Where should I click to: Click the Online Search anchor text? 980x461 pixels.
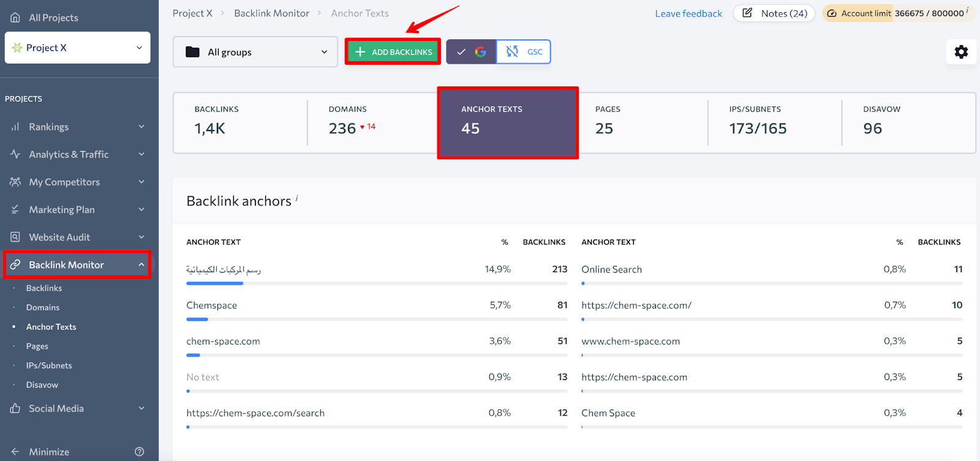pyautogui.click(x=611, y=269)
